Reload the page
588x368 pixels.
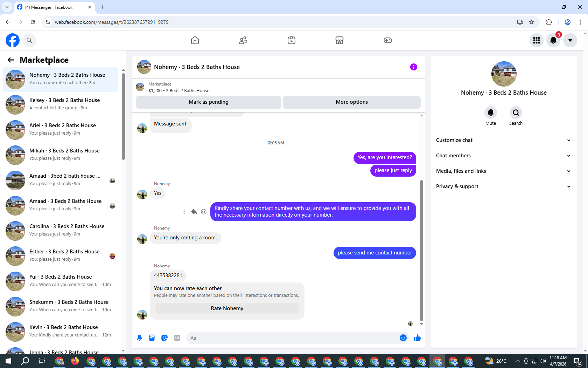33,22
